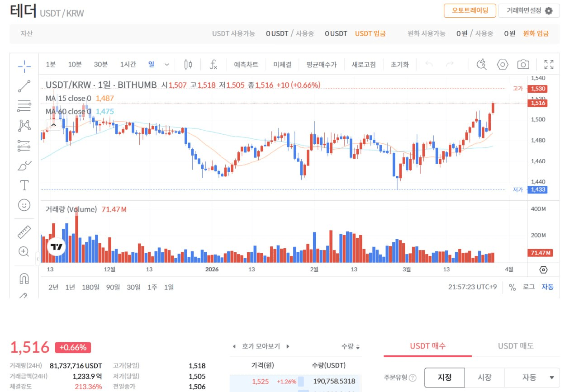Viewport: 579px width, 392px height.
Task: Click the 오토트레이딩 button
Action: [470, 10]
